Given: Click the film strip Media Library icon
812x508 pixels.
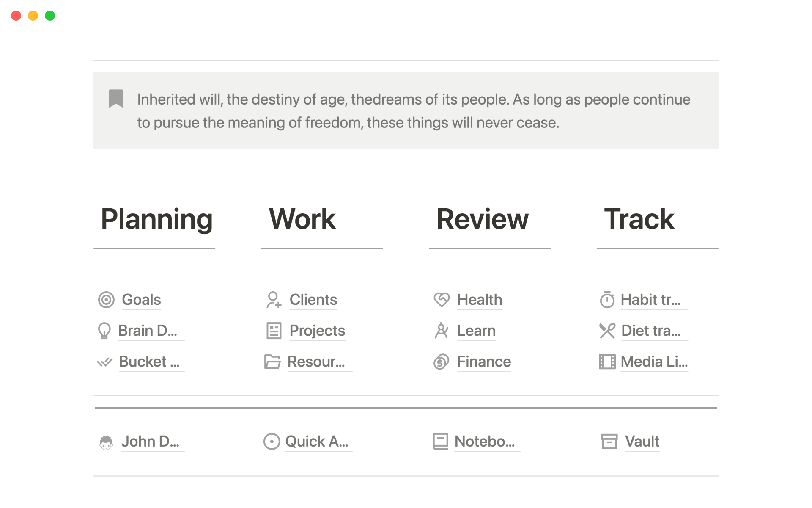Looking at the screenshot, I should pyautogui.click(x=607, y=362).
